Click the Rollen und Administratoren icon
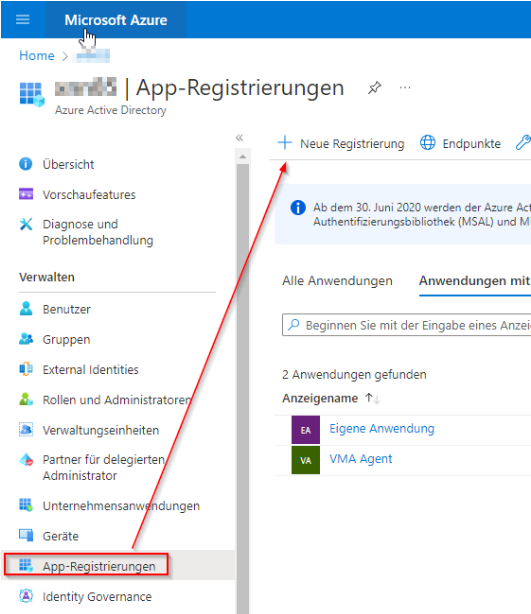This screenshot has width=531, height=614. (26, 399)
